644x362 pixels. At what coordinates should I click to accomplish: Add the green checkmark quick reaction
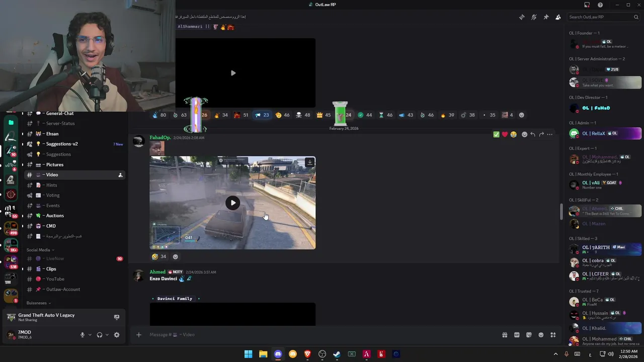496,134
